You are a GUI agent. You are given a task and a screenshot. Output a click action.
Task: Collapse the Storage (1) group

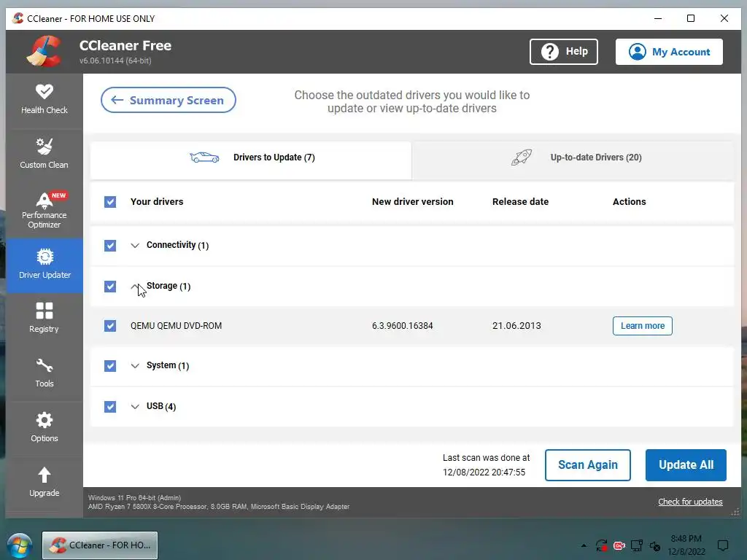point(135,287)
